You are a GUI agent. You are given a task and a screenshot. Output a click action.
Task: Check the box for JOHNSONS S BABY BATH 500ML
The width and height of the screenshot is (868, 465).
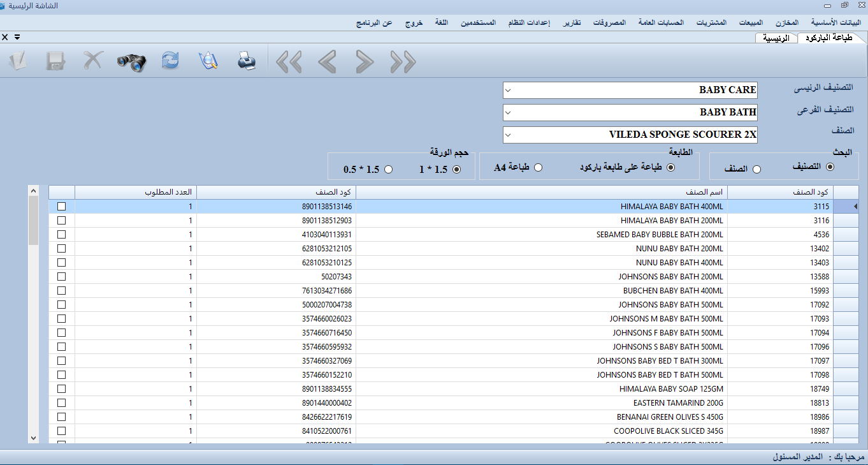[x=61, y=346]
